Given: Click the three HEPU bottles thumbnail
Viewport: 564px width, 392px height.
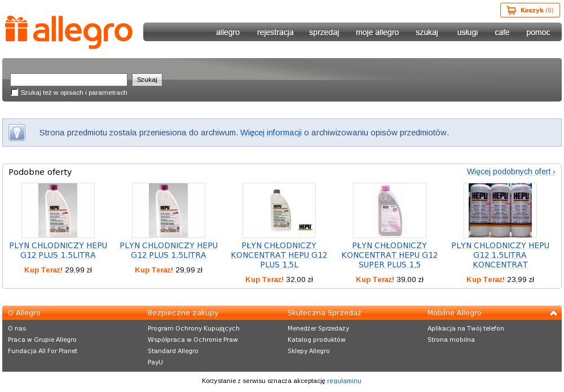Looking at the screenshot, I should pos(500,210).
